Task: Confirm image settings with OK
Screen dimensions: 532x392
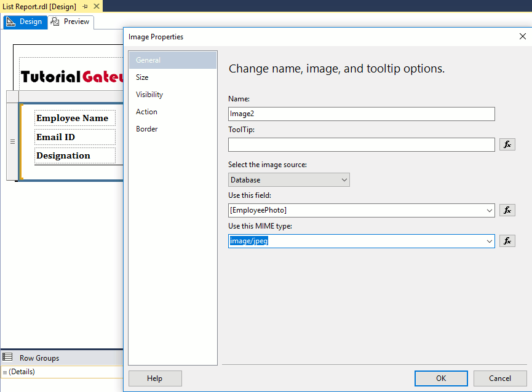Action: pyautogui.click(x=441, y=378)
